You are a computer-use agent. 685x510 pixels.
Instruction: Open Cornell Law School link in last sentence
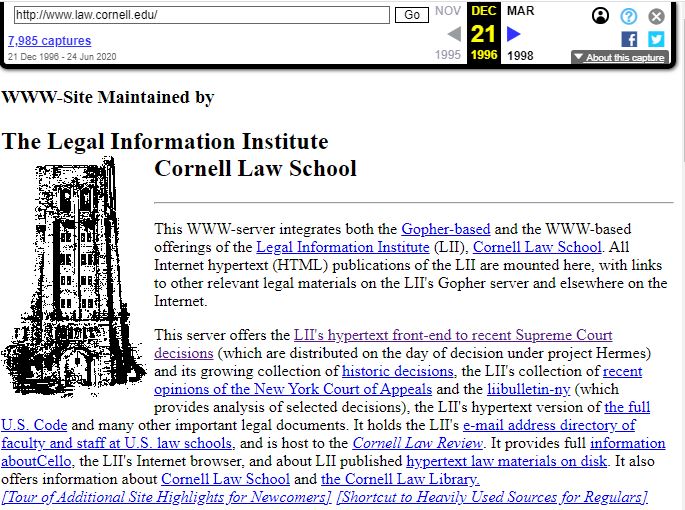pos(225,479)
